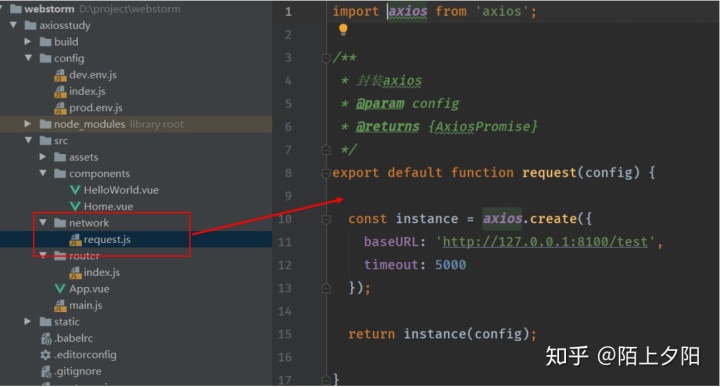Click the AxiosPromise type in the doc comment
The height and width of the screenshot is (387, 720).
pyautogui.click(x=482, y=127)
